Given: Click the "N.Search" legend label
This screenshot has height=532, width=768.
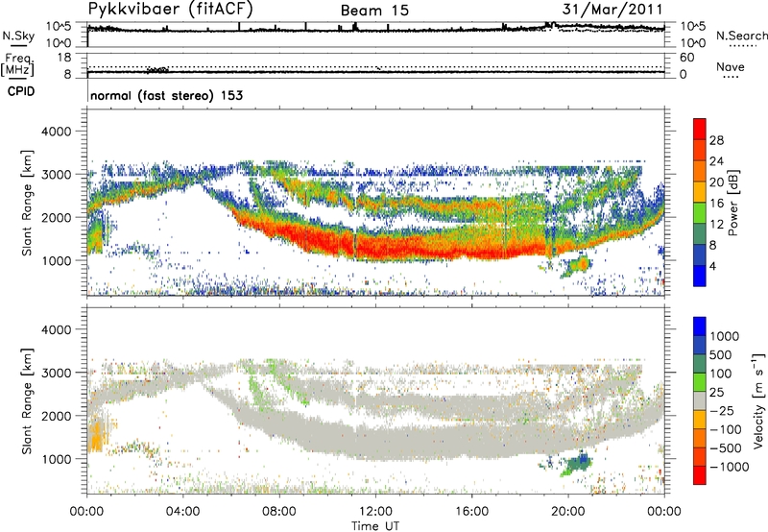Looking at the screenshot, I should tap(741, 36).
